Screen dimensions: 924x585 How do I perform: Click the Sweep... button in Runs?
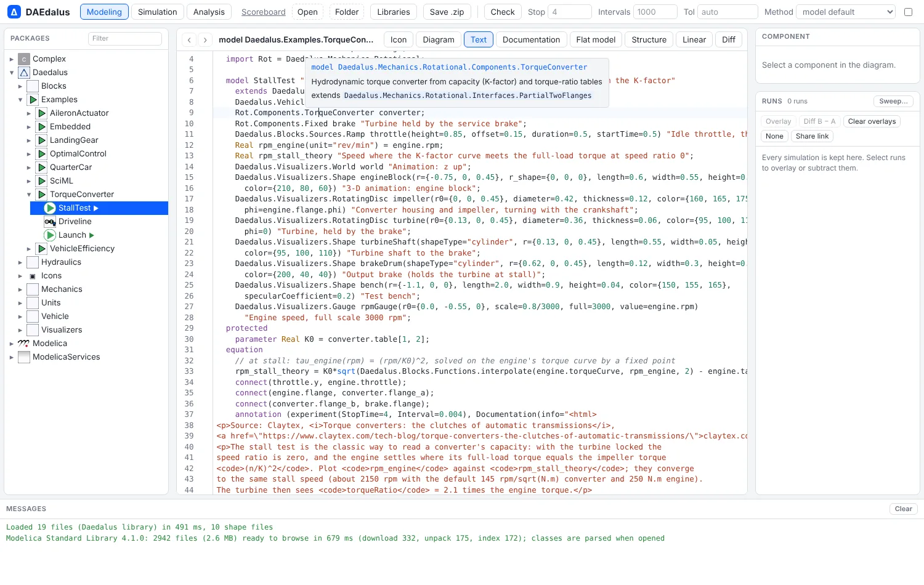(x=893, y=101)
